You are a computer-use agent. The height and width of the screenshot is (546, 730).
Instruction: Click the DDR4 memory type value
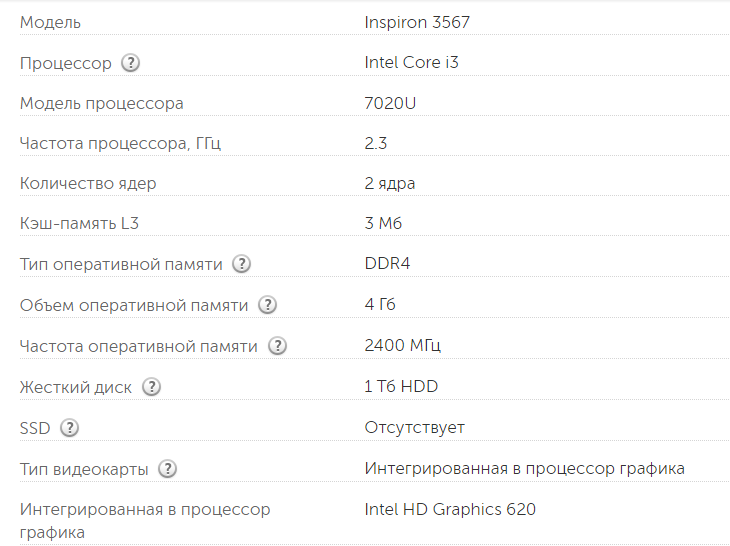click(x=387, y=263)
